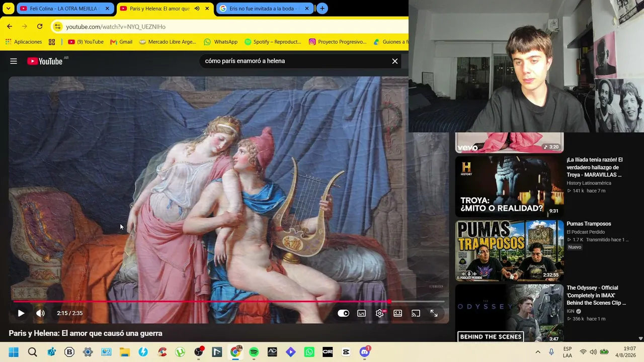Open the Gmail bookmark

(x=121, y=42)
